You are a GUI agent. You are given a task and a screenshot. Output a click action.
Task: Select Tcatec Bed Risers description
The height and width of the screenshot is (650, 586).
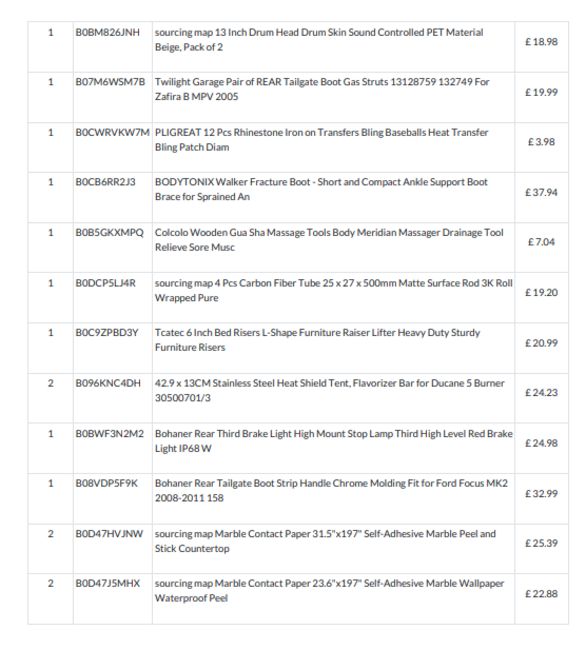pyautogui.click(x=317, y=340)
